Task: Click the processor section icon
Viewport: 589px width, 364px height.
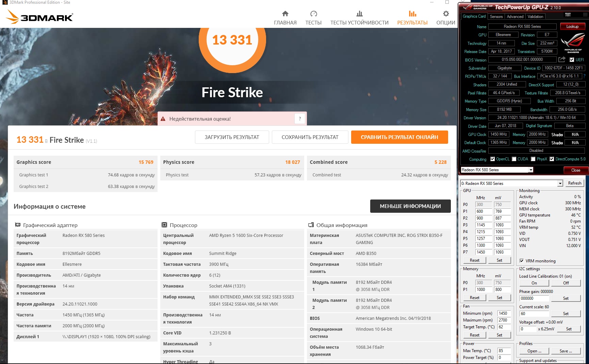Action: pos(164,225)
